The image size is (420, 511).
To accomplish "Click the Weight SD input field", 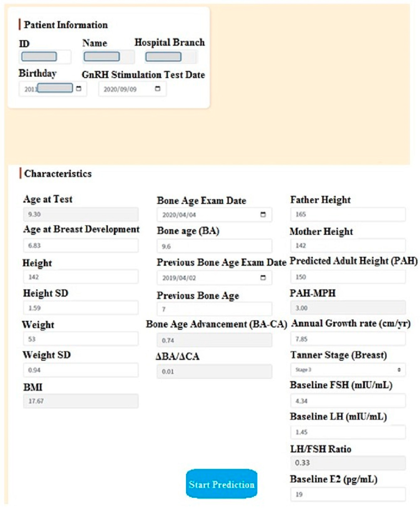I will [81, 370].
